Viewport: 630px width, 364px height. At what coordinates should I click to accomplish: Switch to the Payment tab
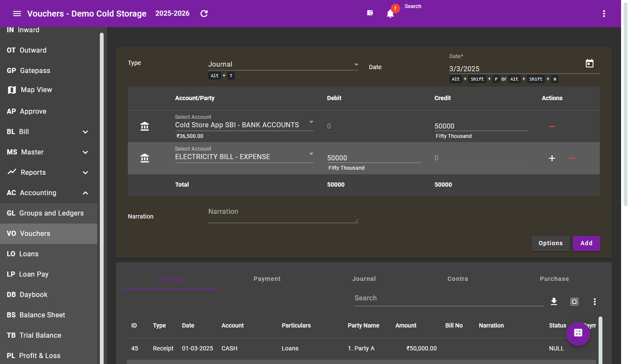point(267,279)
